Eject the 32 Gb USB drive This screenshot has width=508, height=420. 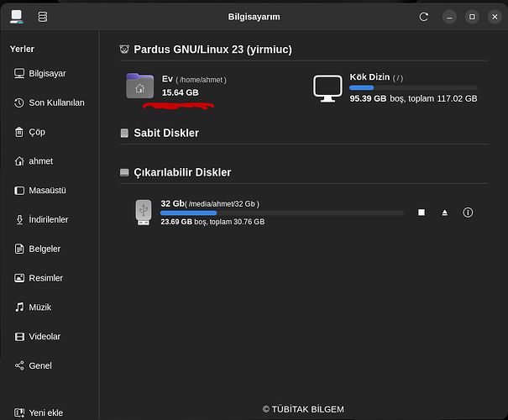pos(444,213)
